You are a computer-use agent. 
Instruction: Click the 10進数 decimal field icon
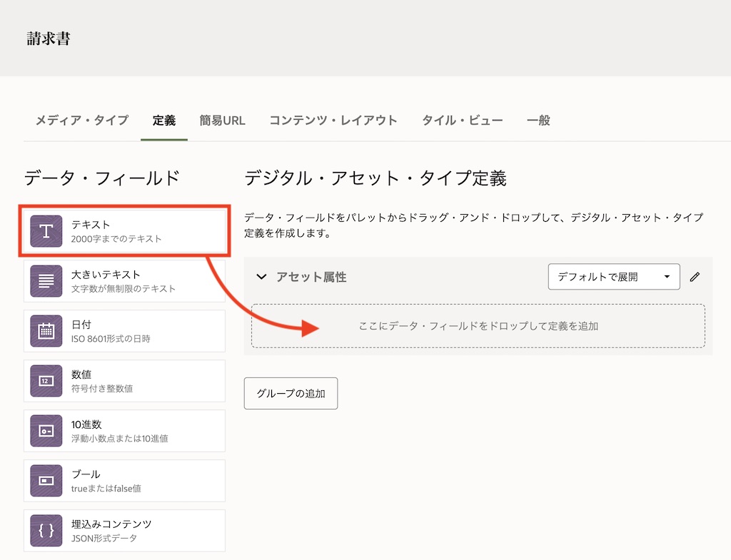(x=46, y=431)
